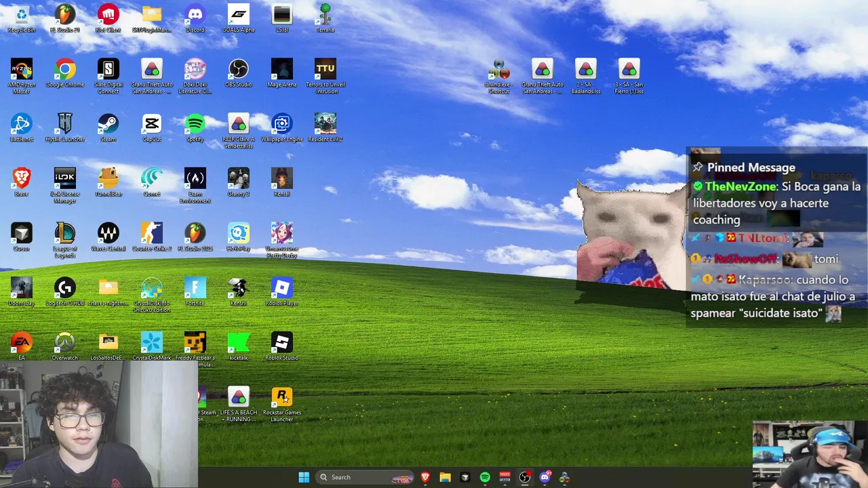
Task: Launch the Granny 3 shortcut
Action: pyautogui.click(x=239, y=182)
